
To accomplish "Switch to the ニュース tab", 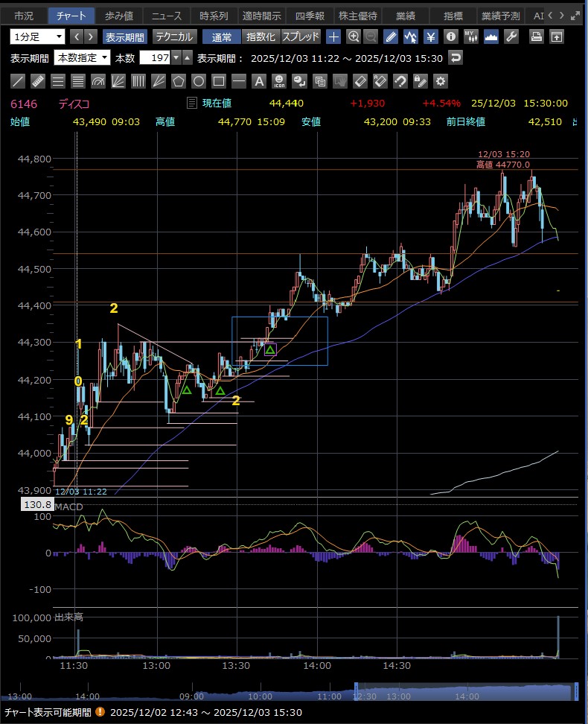I will 166,16.
